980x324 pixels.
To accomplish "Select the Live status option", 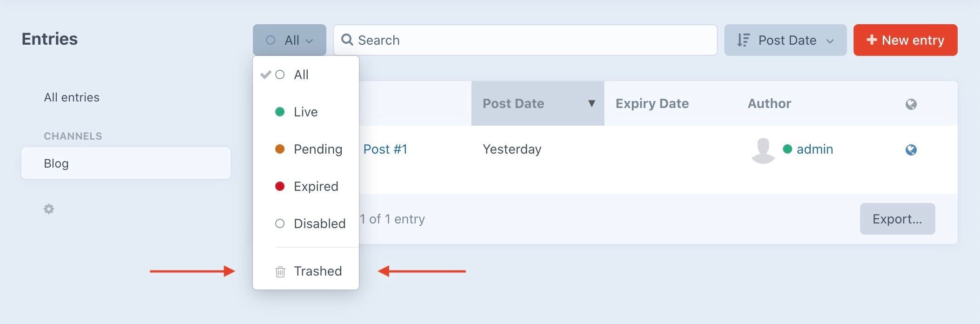I will (305, 112).
